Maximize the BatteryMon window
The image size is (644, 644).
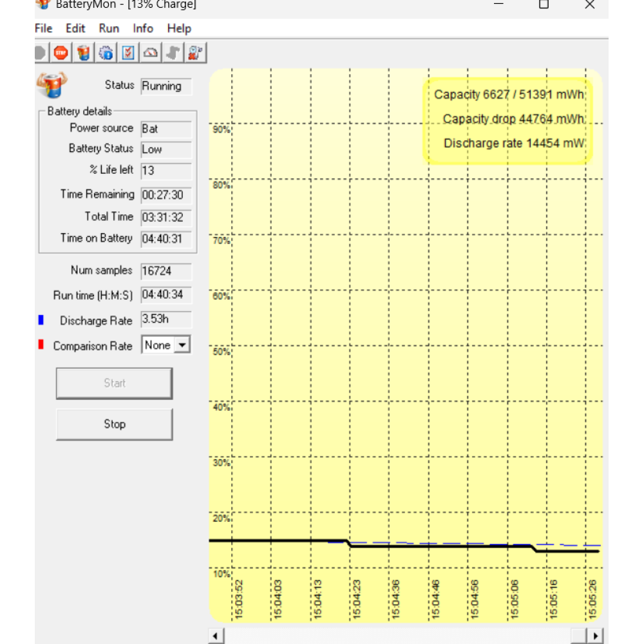pyautogui.click(x=544, y=5)
